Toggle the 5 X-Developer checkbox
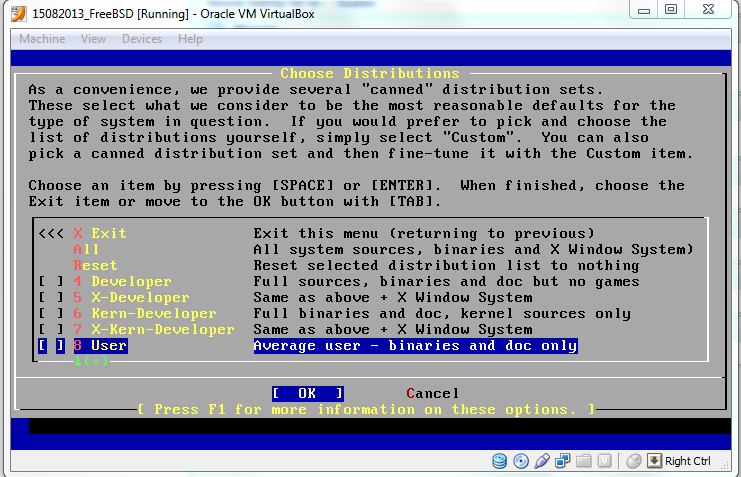The height and width of the screenshot is (477, 741). (50, 298)
